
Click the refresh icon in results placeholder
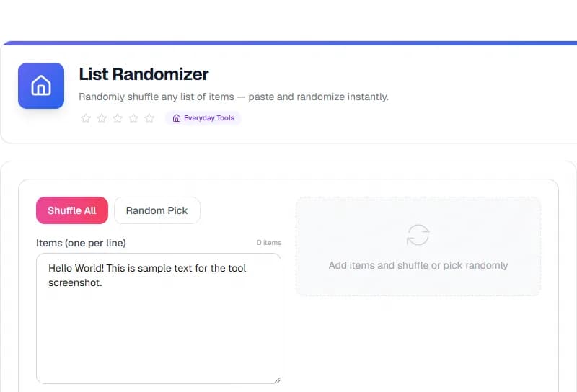[418, 235]
